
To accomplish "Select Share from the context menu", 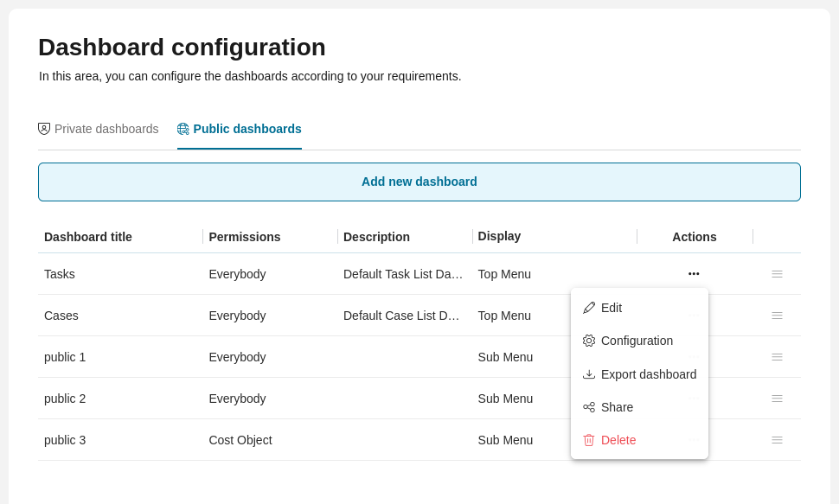I will (x=617, y=407).
